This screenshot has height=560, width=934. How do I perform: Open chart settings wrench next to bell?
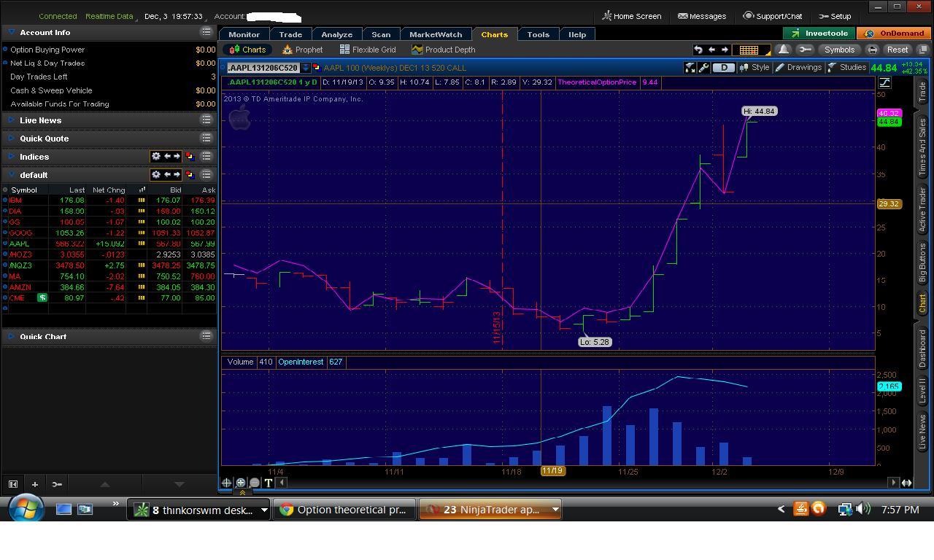click(x=804, y=50)
